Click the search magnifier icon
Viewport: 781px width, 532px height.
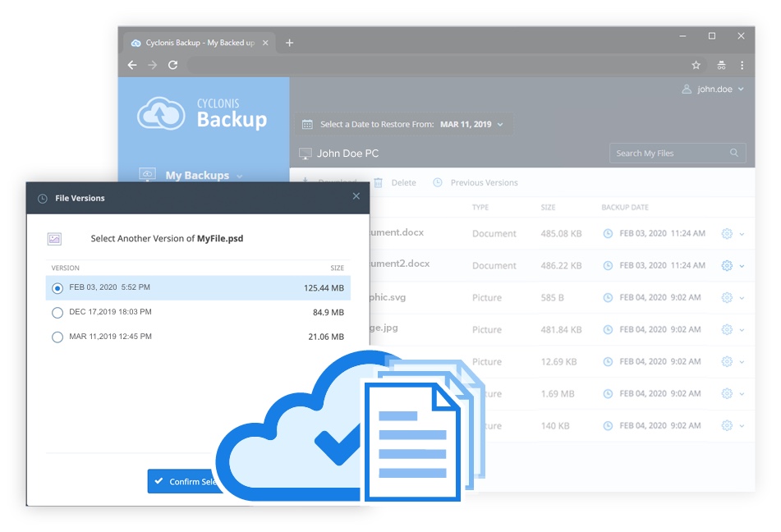coord(734,154)
